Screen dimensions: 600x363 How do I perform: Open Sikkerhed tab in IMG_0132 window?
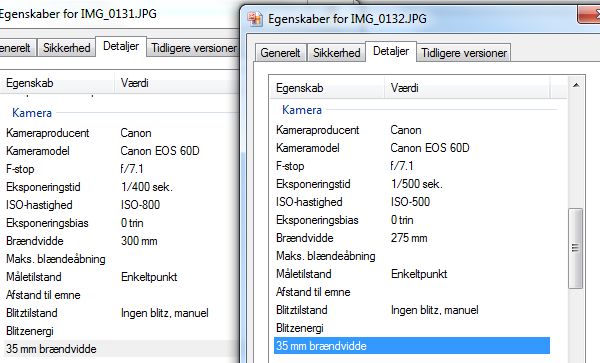click(x=337, y=53)
